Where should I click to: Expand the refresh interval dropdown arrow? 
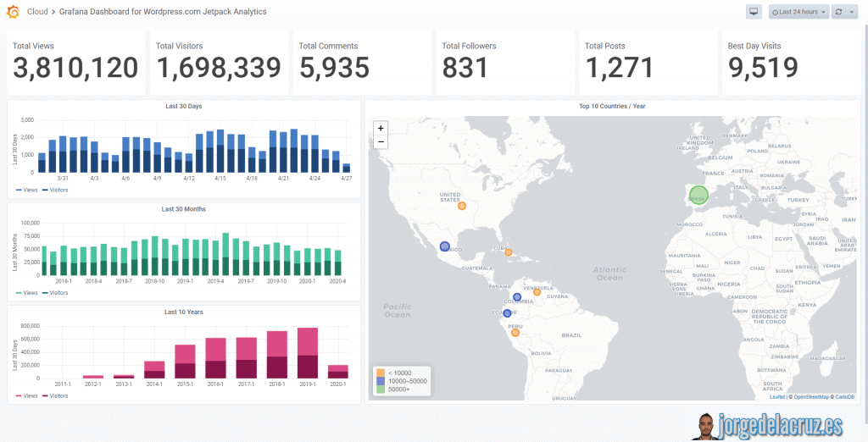click(x=853, y=12)
